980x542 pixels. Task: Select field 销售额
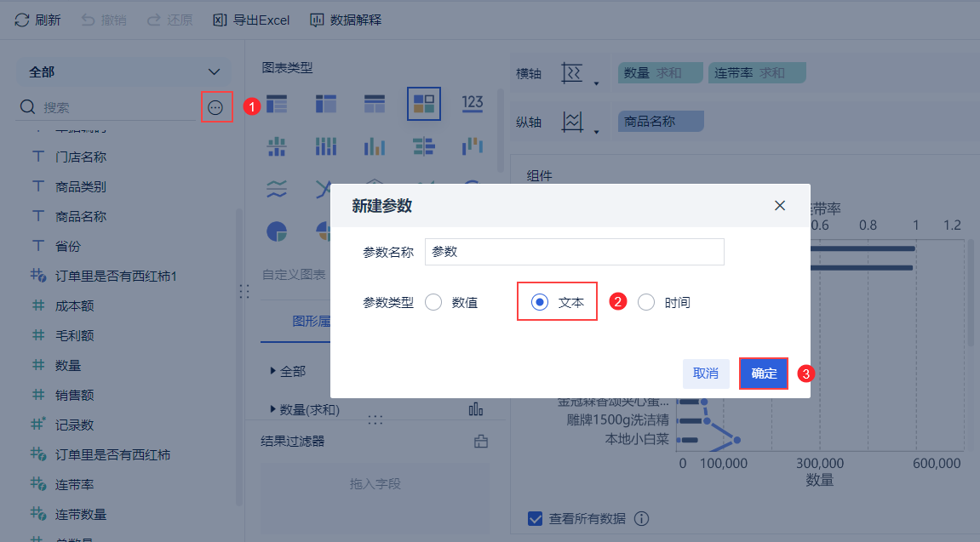(74, 396)
